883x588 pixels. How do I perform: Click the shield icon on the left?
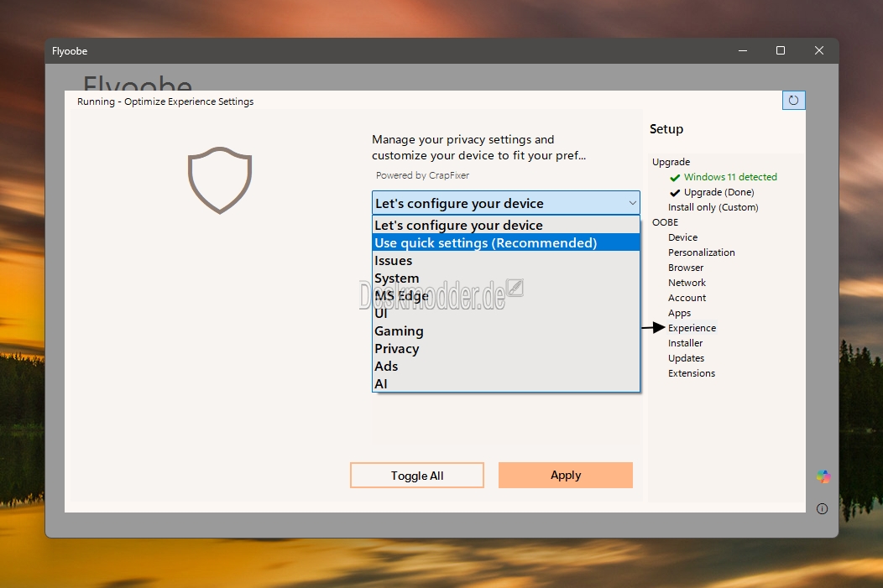tap(220, 180)
